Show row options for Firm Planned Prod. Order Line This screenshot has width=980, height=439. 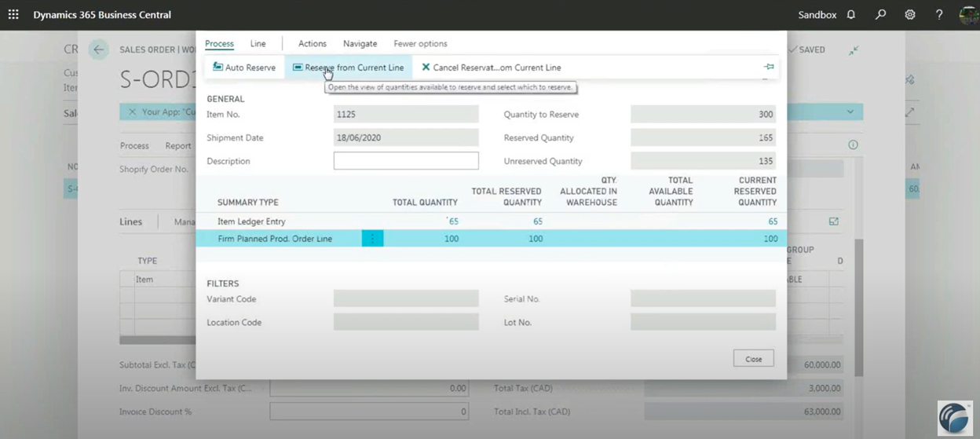click(372, 239)
